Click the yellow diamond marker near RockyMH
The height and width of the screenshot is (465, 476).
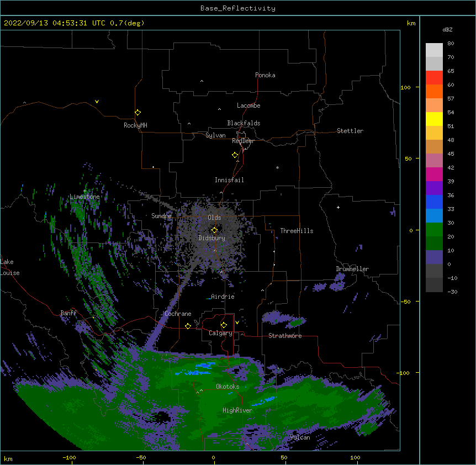click(x=138, y=113)
